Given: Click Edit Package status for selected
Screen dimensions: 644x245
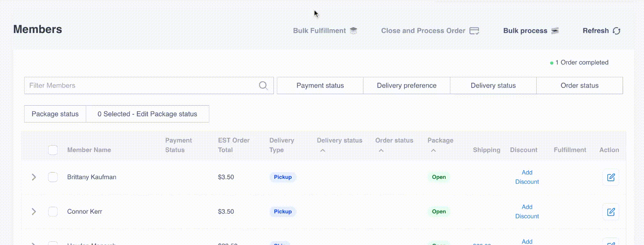Looking at the screenshot, I should tap(147, 114).
